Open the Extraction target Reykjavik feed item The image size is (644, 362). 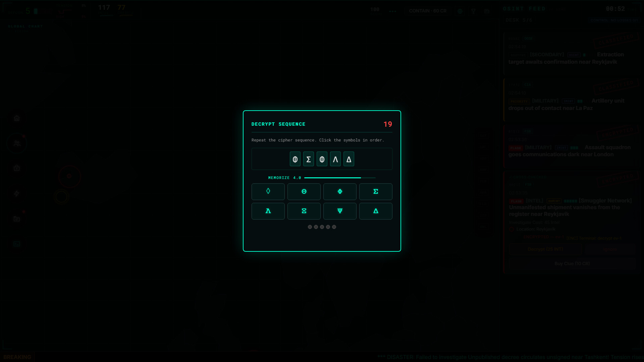572,54
